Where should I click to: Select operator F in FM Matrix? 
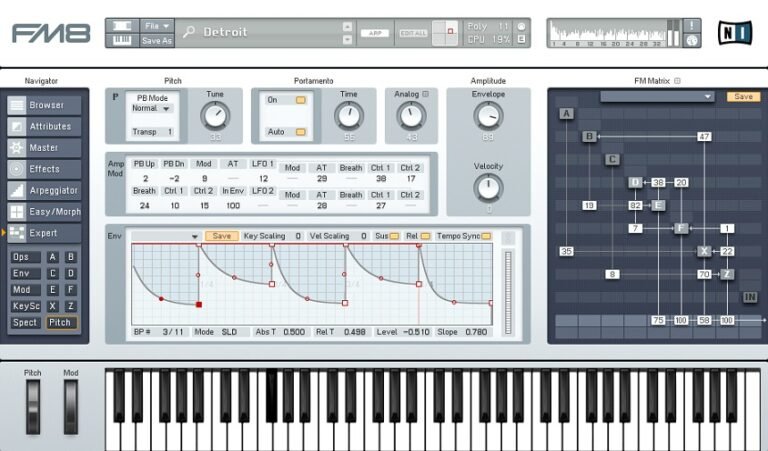point(681,228)
